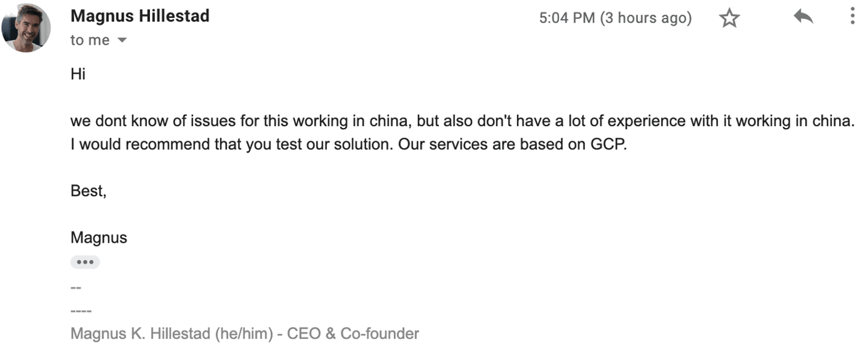Image resolution: width=868 pixels, height=353 pixels.
Task: Click Magnus Hillestad's profile picture
Action: [x=26, y=26]
